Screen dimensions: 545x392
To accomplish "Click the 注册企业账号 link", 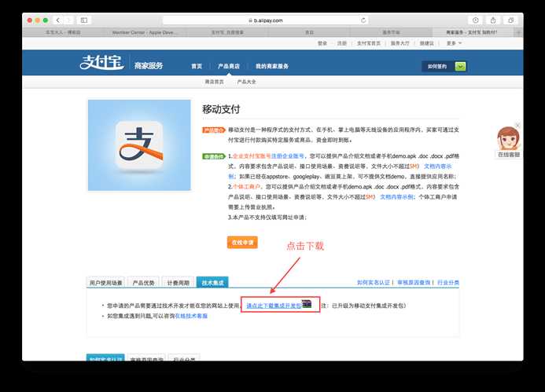I will pyautogui.click(x=288, y=156).
